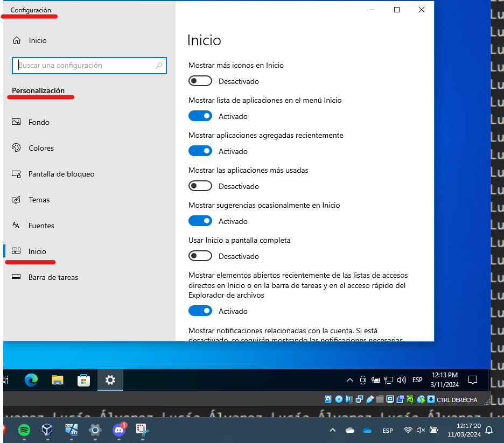Switch to the Colores settings section
504x443 pixels.
42,148
